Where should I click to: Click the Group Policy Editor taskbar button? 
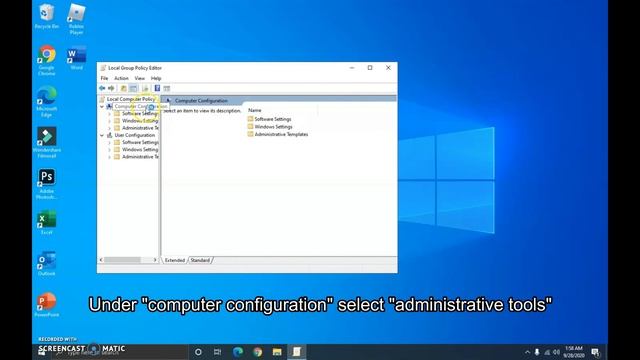(x=297, y=352)
